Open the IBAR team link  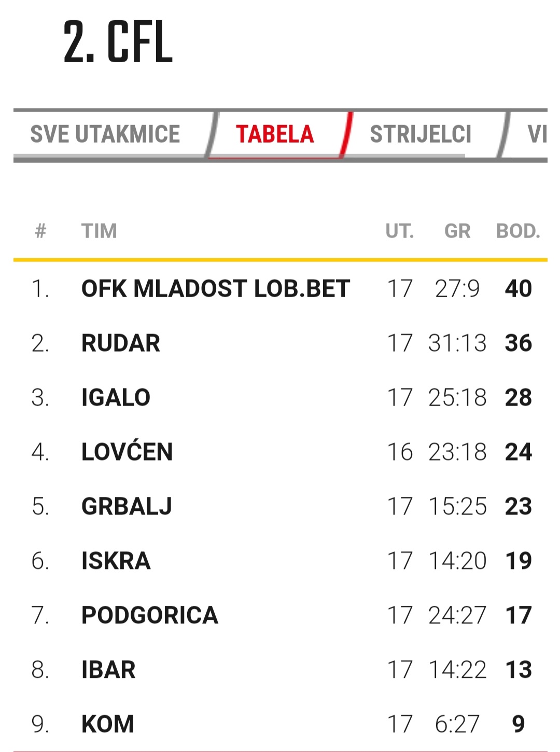coord(108,670)
